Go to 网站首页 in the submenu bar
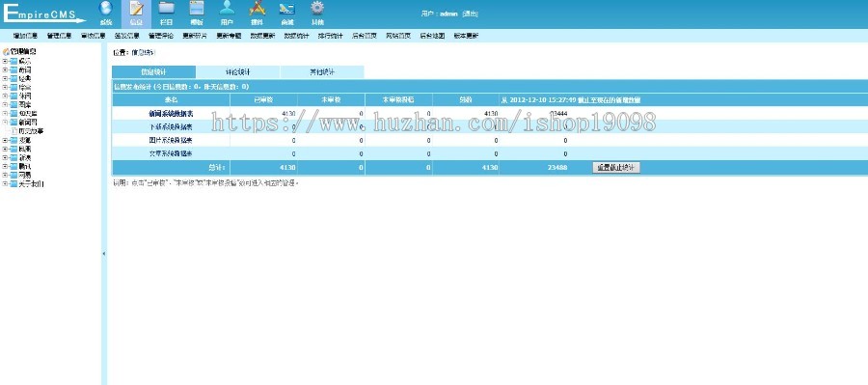Image resolution: width=868 pixels, height=385 pixels. (398, 36)
